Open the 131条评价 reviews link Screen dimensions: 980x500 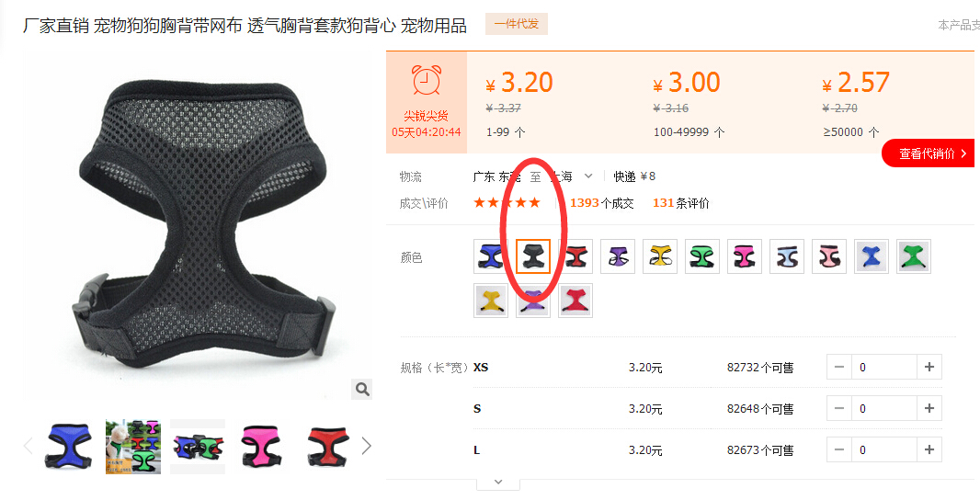coord(680,203)
